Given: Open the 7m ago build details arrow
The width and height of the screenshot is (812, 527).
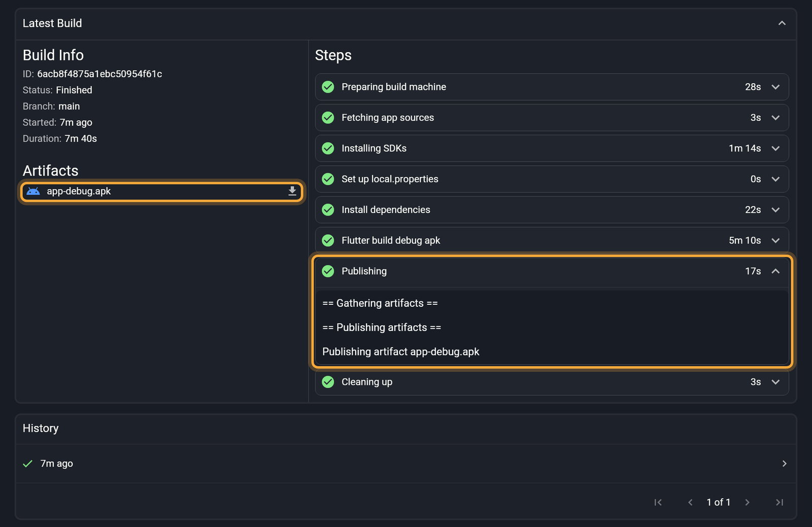Looking at the screenshot, I should 784,464.
